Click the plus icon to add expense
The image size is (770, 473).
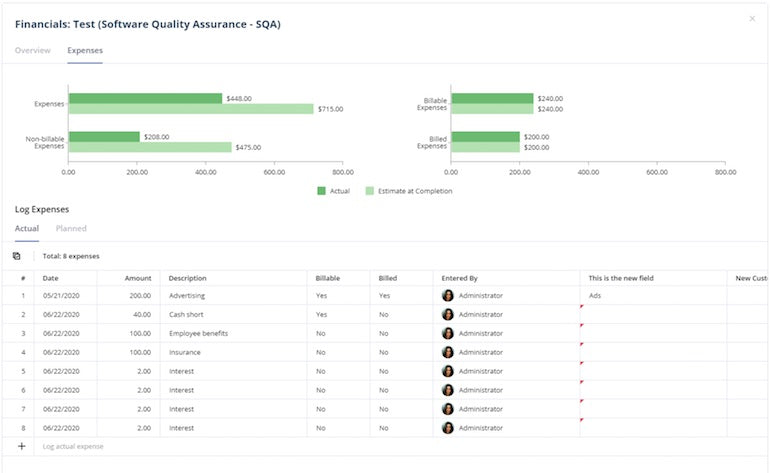pos(22,446)
